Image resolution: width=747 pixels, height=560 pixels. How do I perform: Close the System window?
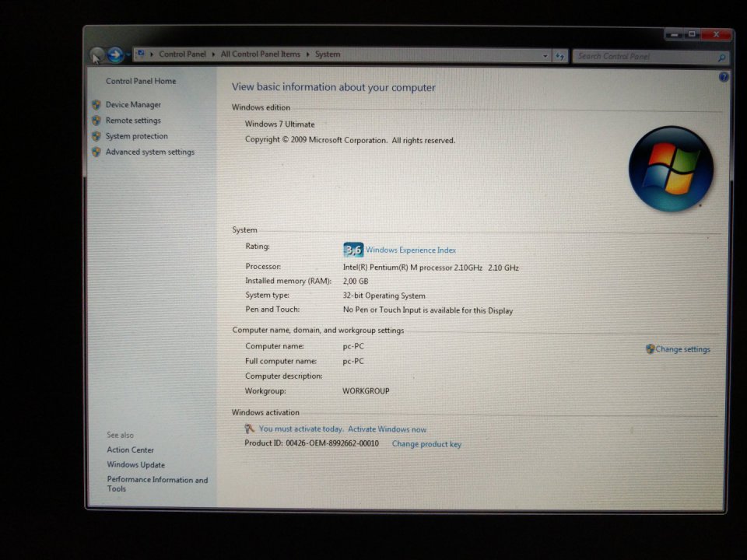click(x=716, y=34)
